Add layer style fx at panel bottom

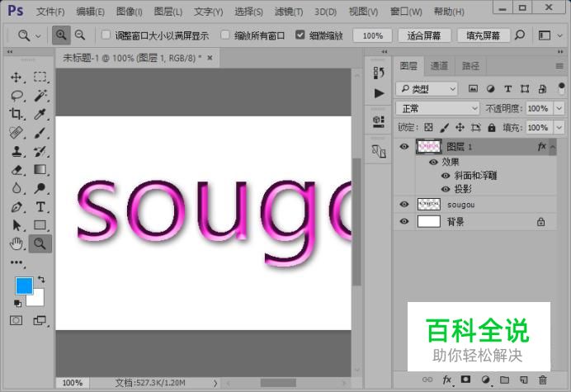click(x=447, y=380)
